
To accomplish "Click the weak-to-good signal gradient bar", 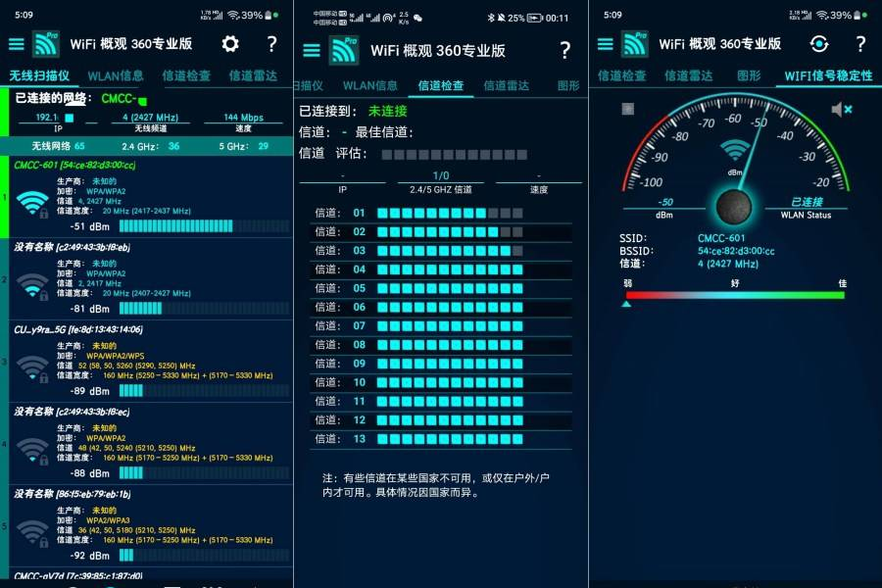I will [x=734, y=294].
